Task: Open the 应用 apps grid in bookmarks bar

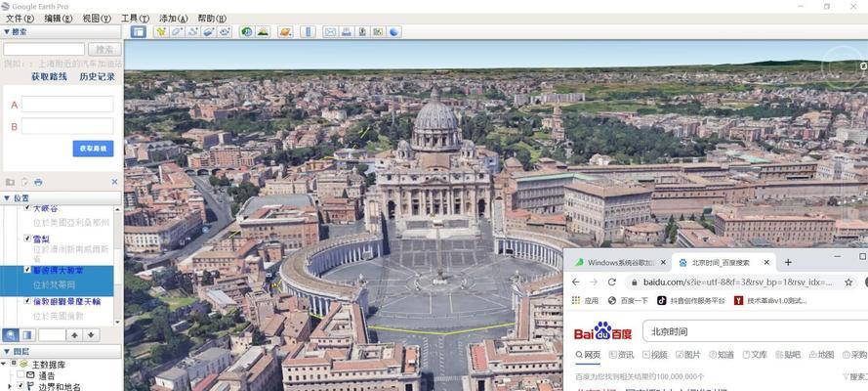Action: click(586, 301)
